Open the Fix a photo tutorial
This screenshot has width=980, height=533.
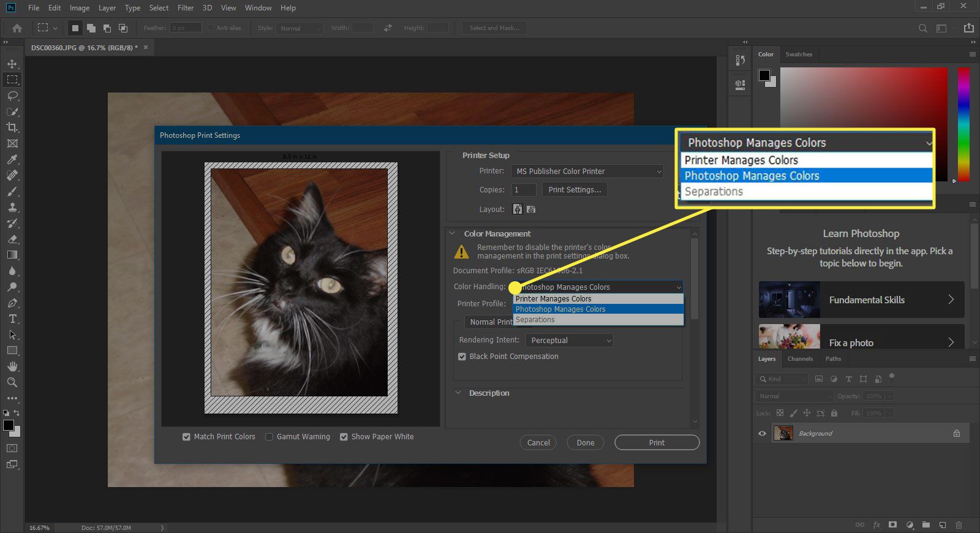(x=861, y=336)
